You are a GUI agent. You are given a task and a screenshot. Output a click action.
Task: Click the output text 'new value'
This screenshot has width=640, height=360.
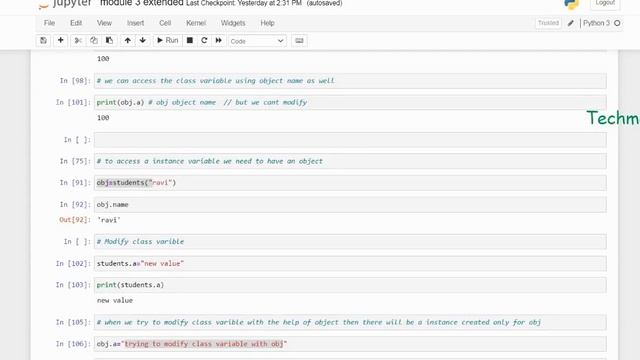(x=115, y=300)
